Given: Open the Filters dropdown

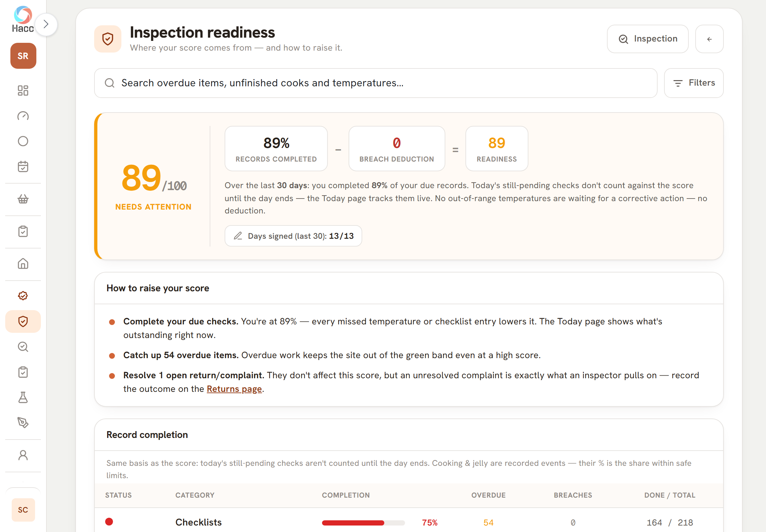Looking at the screenshot, I should point(693,83).
